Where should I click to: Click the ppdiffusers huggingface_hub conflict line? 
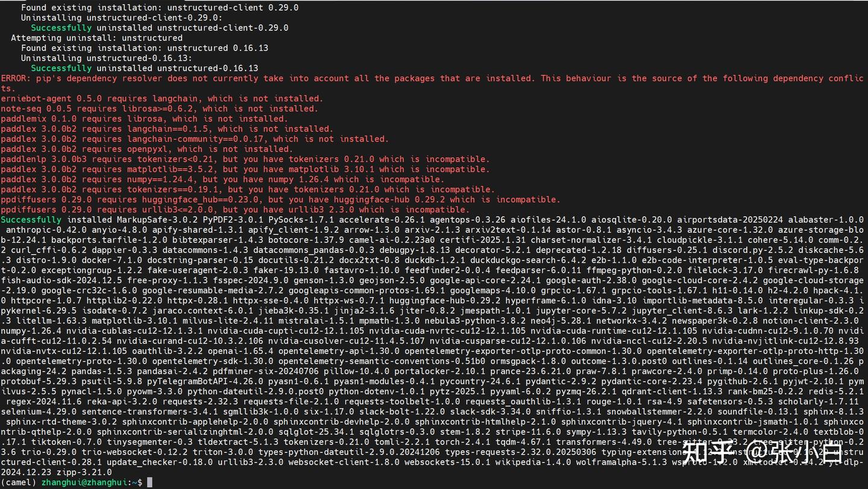[280, 200]
